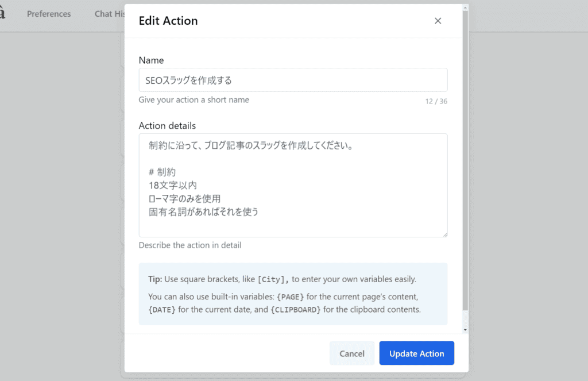Click the 'ローマ字のみを使用' line
Image resolution: width=588 pixels, height=381 pixels.
tap(185, 199)
